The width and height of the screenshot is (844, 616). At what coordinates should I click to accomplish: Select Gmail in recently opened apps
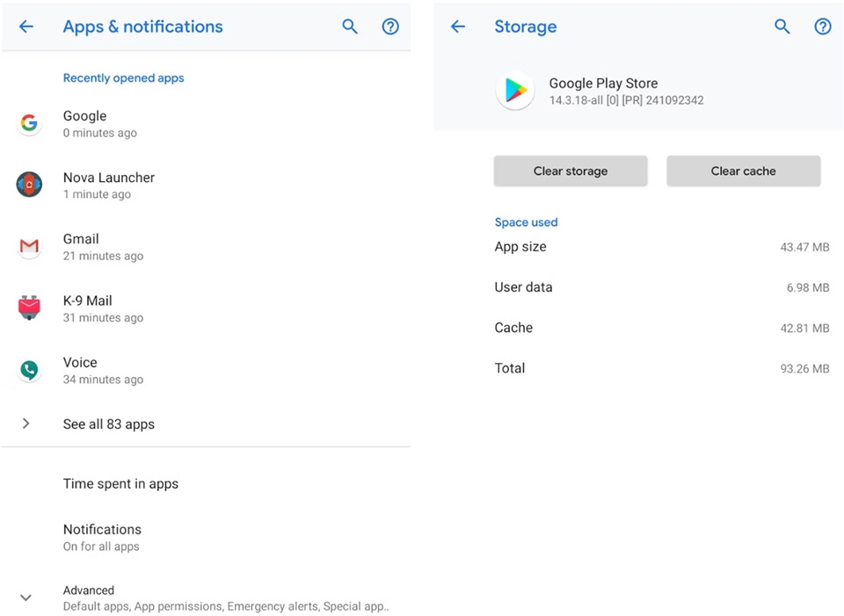tap(207, 247)
